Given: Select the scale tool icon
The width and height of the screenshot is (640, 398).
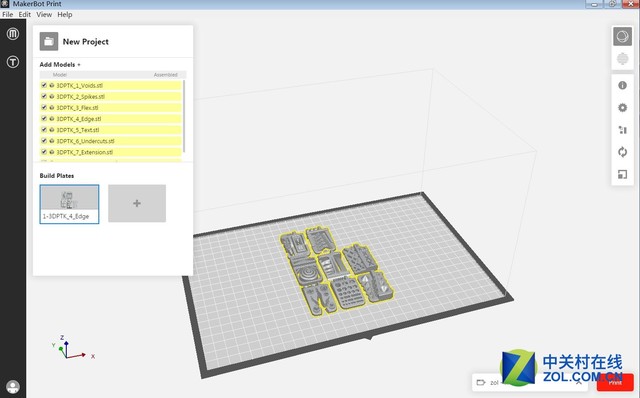Looking at the screenshot, I should pos(622,174).
